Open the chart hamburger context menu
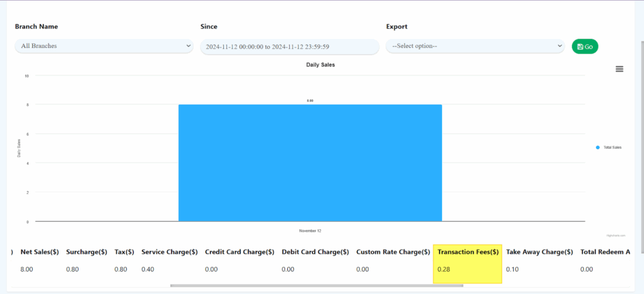 tap(619, 69)
